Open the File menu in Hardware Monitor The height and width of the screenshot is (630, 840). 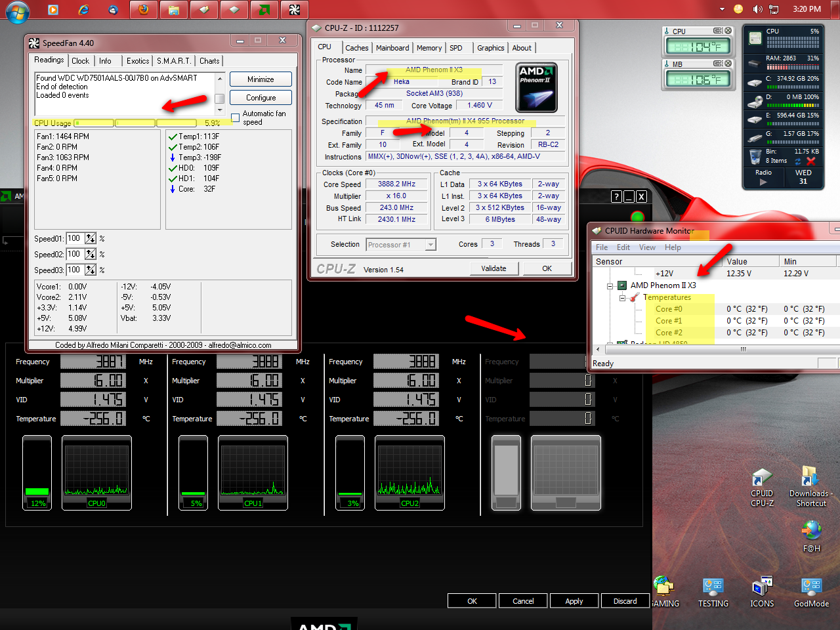coord(602,247)
